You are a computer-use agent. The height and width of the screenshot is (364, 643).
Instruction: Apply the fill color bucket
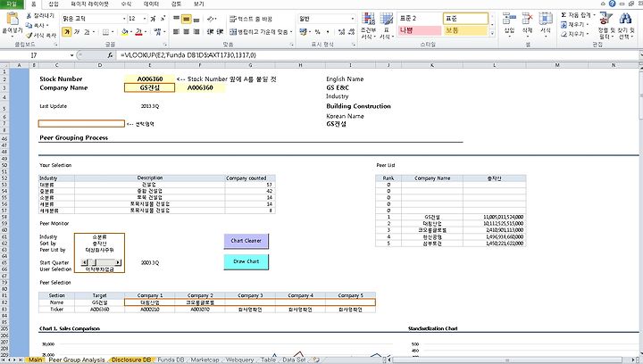[125, 32]
